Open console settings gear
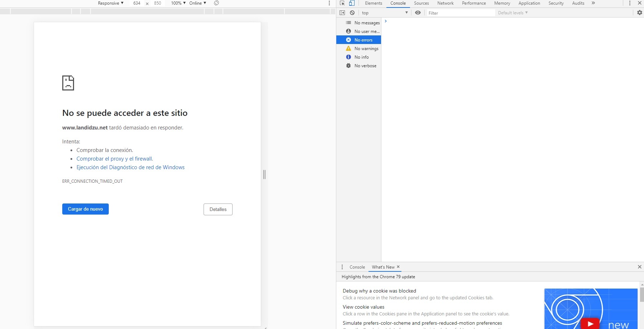This screenshot has height=329, width=644. [640, 13]
